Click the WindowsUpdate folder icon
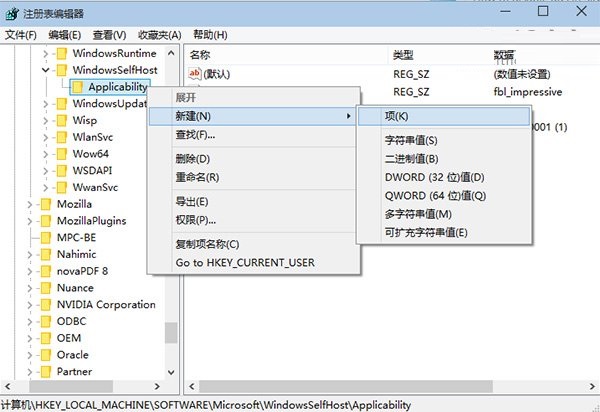 tap(62, 104)
